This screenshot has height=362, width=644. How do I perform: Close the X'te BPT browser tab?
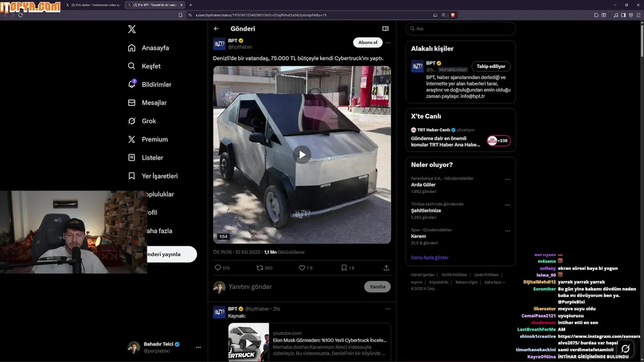(x=181, y=5)
